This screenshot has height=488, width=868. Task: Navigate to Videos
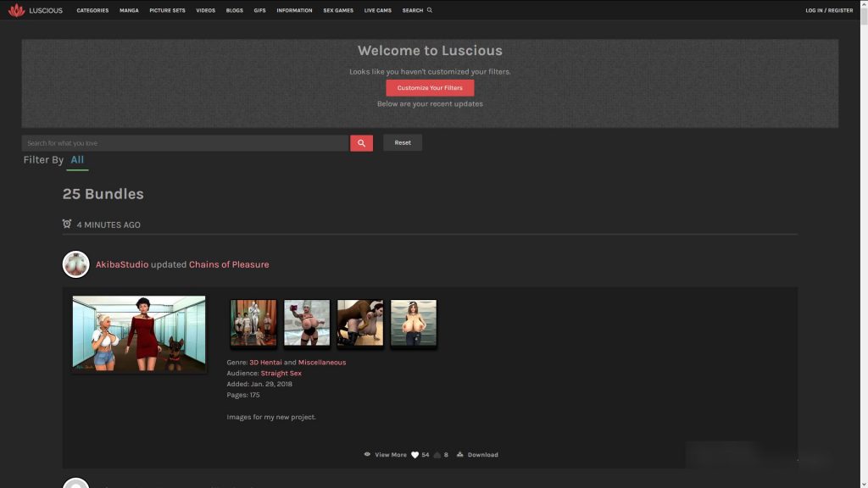(x=205, y=10)
